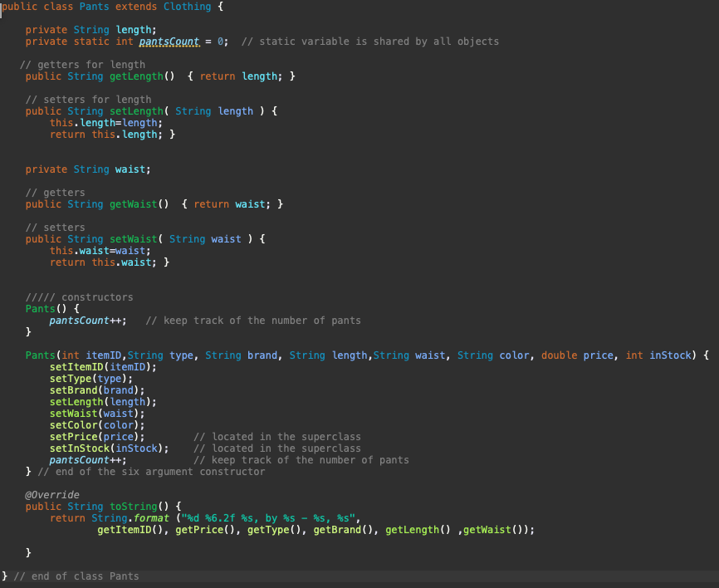Viewport: 719px width, 588px height.
Task: Click the format string literal "%d %6.2f %s, by %s - %s, %s"
Action: (268, 518)
